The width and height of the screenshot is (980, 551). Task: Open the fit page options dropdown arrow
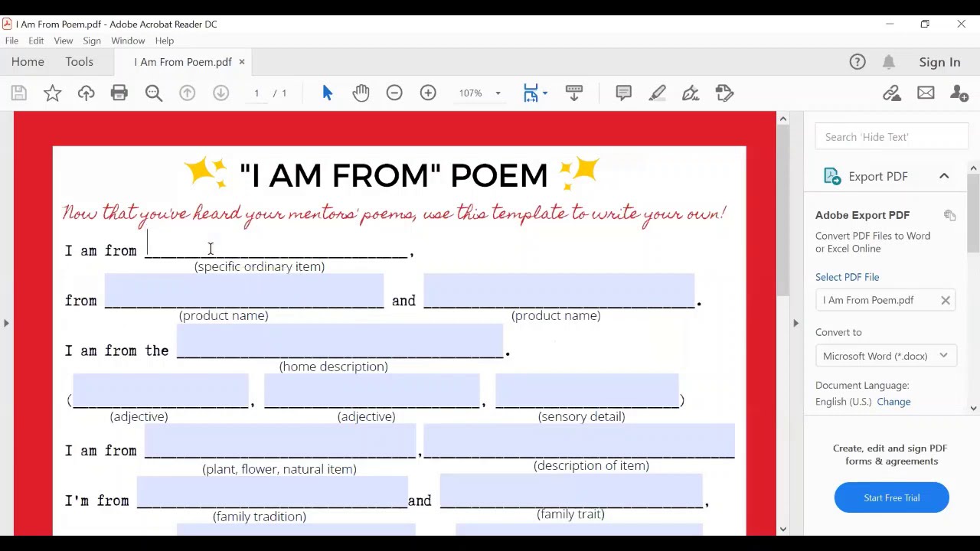point(544,93)
